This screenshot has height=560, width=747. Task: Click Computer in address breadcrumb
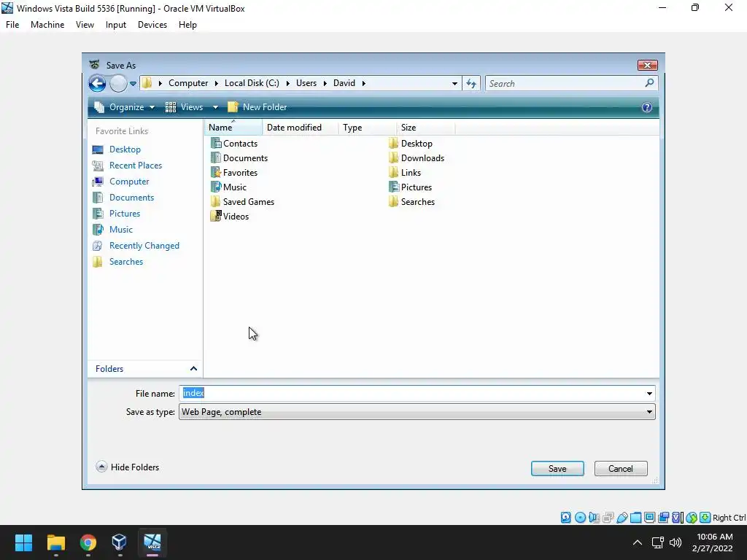[188, 83]
